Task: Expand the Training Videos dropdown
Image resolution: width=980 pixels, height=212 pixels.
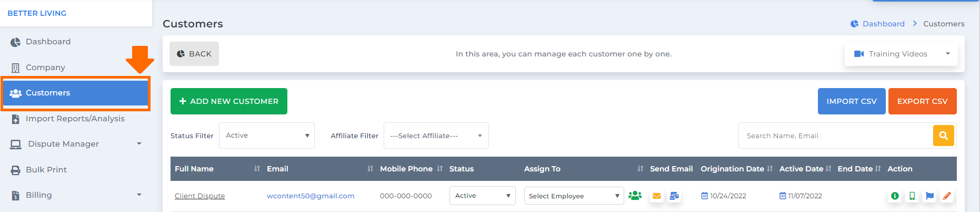Action: [901, 54]
